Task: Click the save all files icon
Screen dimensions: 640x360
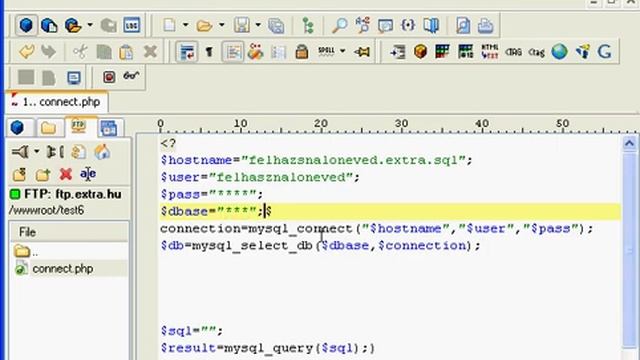Action: click(276, 26)
